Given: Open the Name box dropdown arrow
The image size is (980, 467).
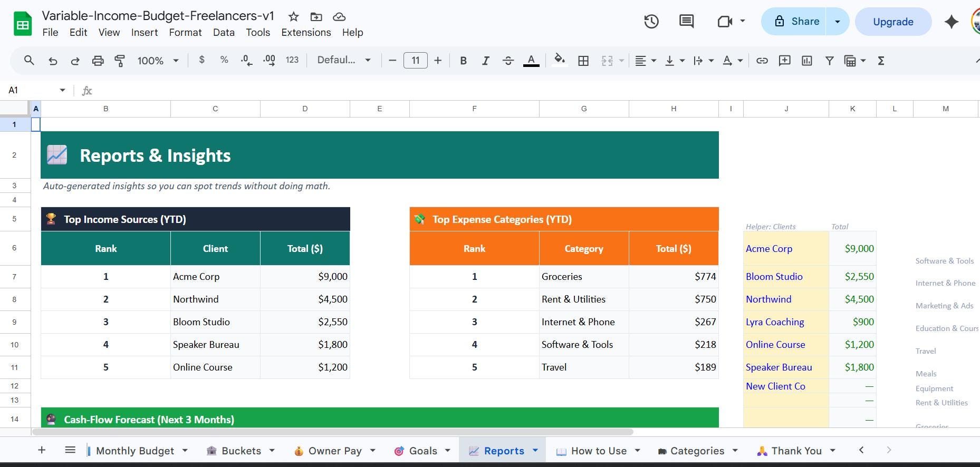Looking at the screenshot, I should coord(62,90).
